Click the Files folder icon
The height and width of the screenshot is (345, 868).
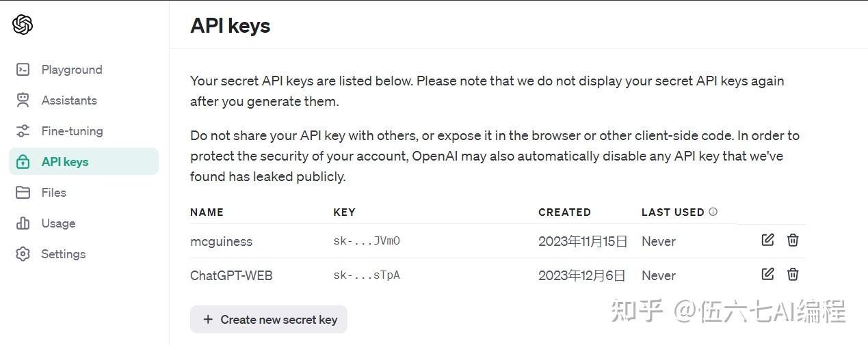[23, 193]
